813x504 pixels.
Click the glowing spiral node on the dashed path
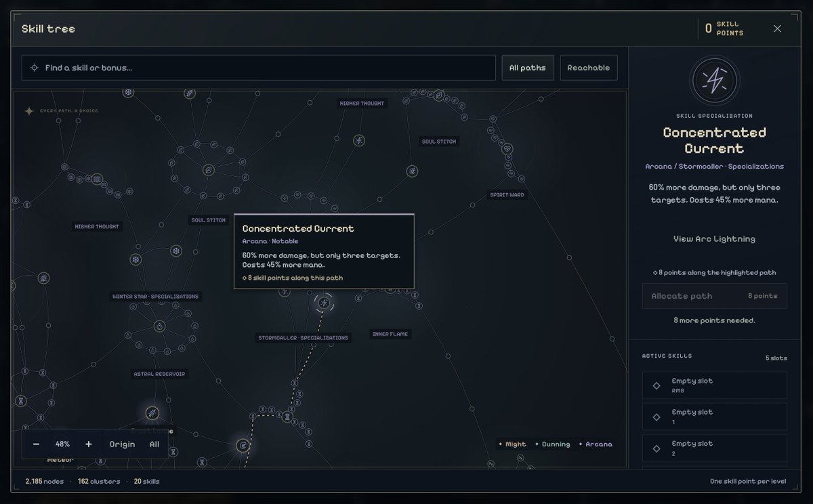click(243, 445)
